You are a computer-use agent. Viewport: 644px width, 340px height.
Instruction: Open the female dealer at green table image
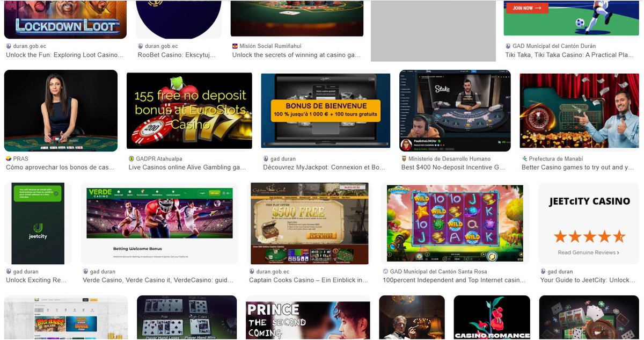61,111
